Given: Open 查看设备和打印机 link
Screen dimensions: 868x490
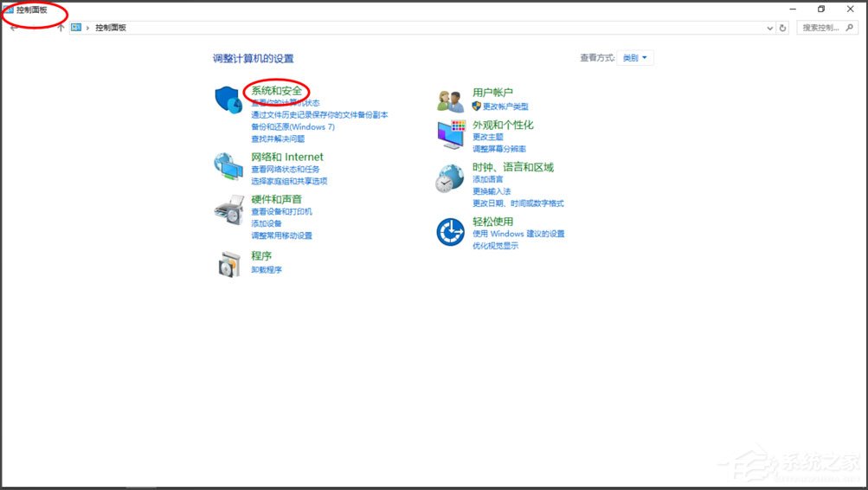Looking at the screenshot, I should pyautogui.click(x=281, y=211).
